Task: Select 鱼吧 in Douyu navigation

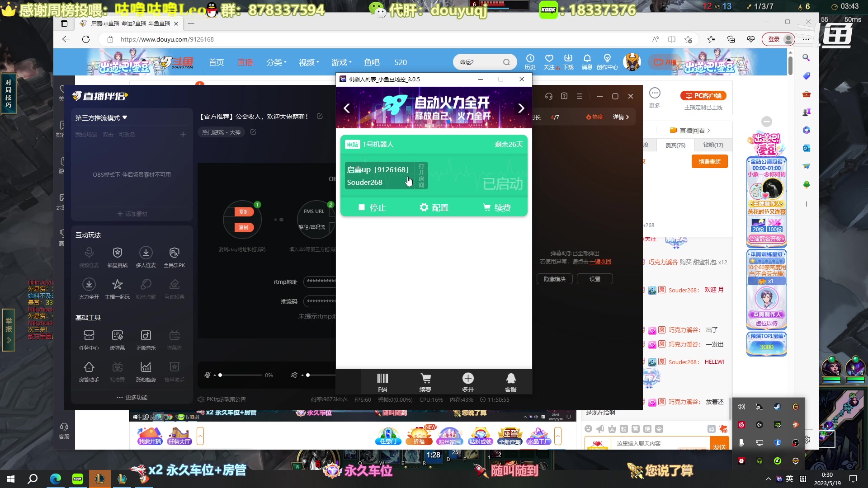Action: point(372,62)
